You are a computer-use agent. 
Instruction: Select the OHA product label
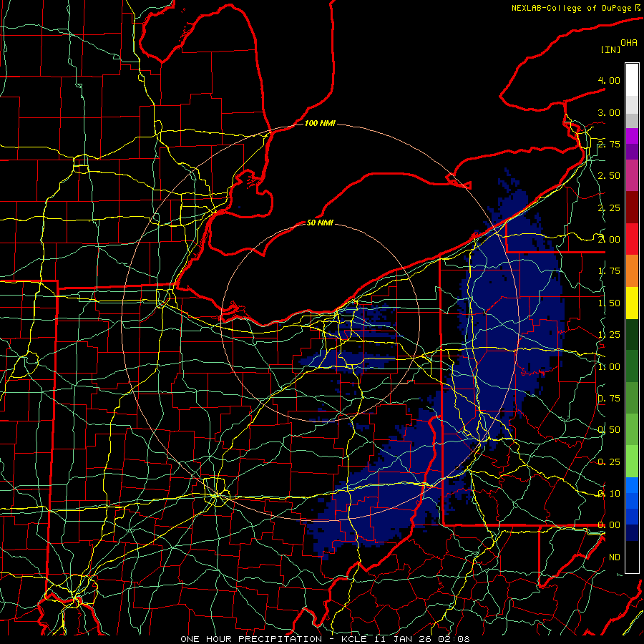click(x=629, y=42)
